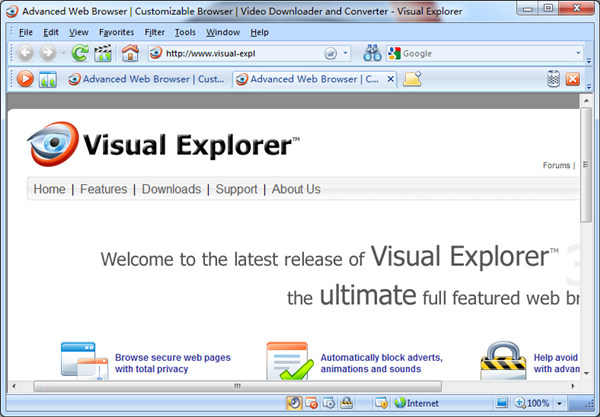
Task: Click the Support navigation link
Action: point(236,189)
